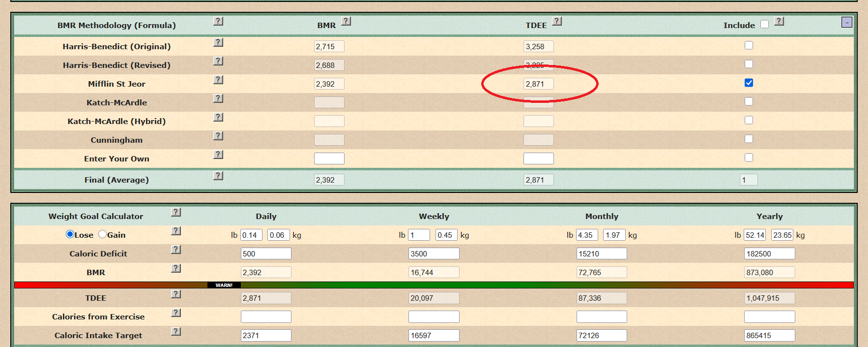Open help icon next to TDEE column header
Viewport: 868px width, 347px height.
pyautogui.click(x=557, y=21)
